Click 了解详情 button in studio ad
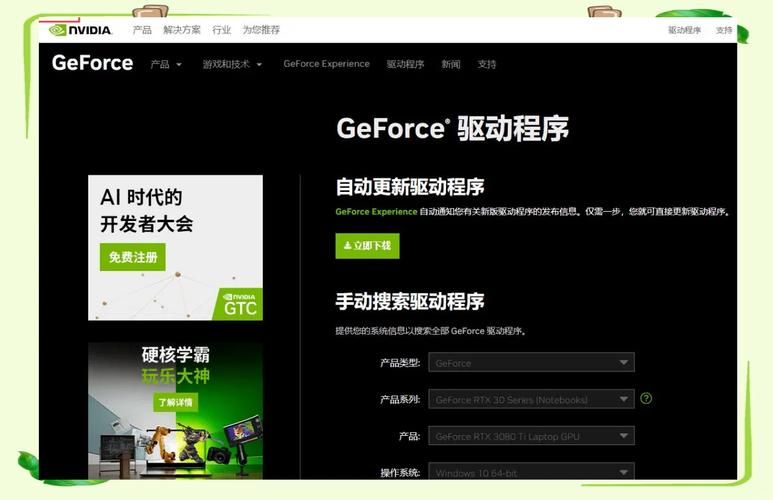Screen dimensions: 773x500 pyautogui.click(x=175, y=402)
